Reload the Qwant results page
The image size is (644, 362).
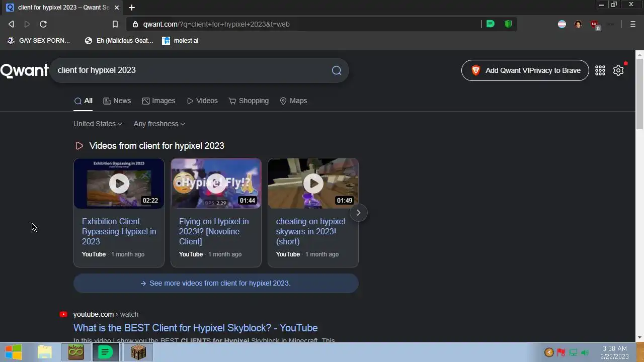point(43,24)
